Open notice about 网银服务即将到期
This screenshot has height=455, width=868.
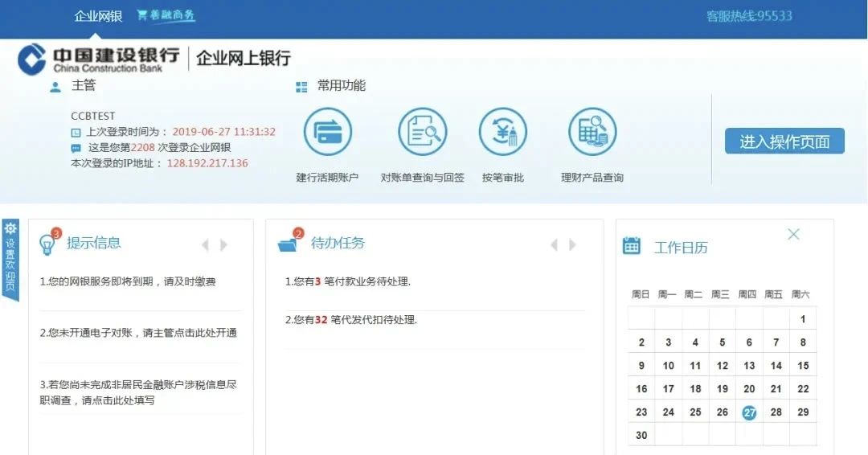point(128,281)
